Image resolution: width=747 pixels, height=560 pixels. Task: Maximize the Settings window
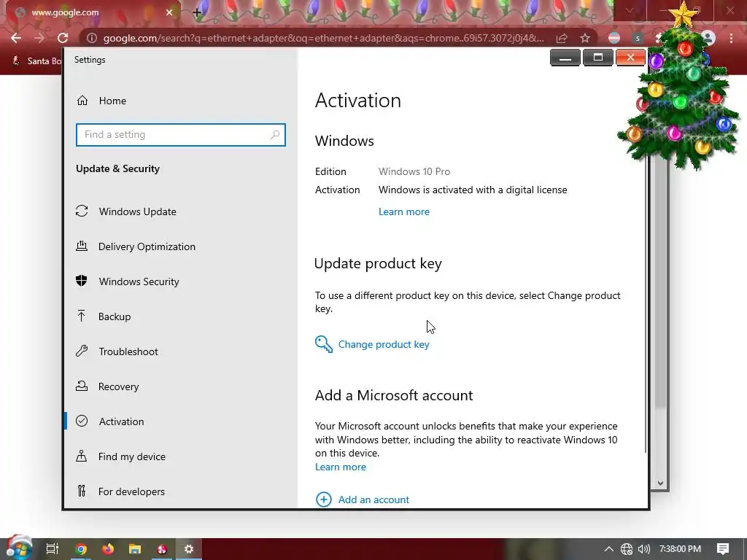coord(598,58)
